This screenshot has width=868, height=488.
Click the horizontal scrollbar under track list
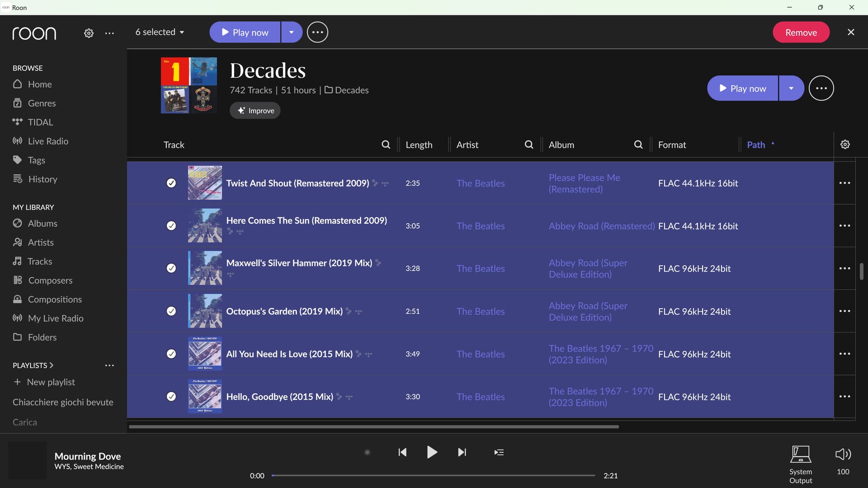tap(374, 427)
